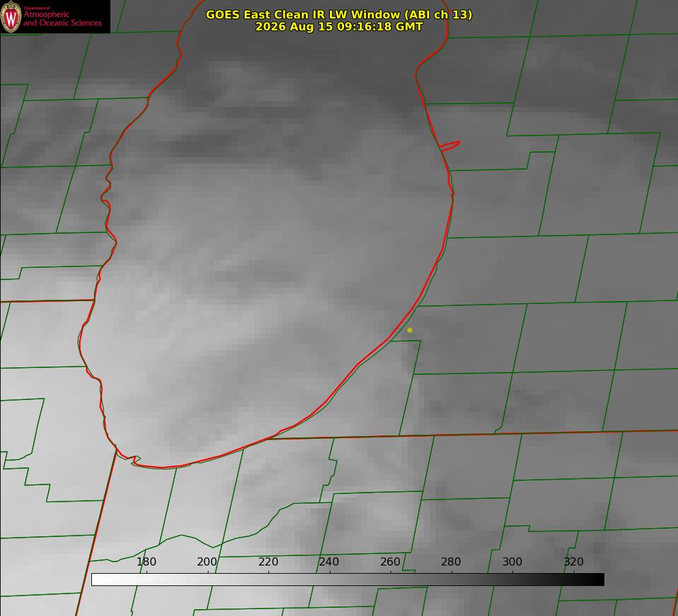Click the yellow dot marker near the lakeshore
Viewport: 678px width, 616px height.
click(x=410, y=330)
